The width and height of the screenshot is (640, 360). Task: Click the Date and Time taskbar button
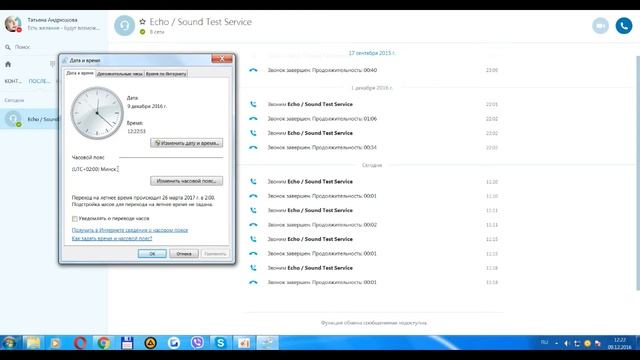tap(267, 343)
